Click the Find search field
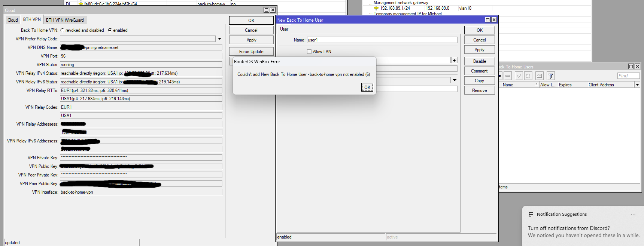Image resolution: width=644 pixels, height=246 pixels. (628, 76)
